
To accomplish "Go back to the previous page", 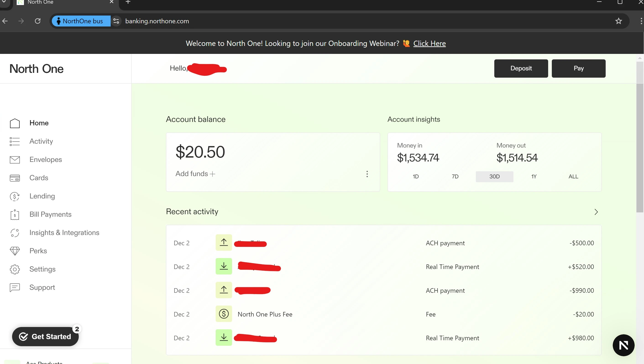I will [5, 21].
